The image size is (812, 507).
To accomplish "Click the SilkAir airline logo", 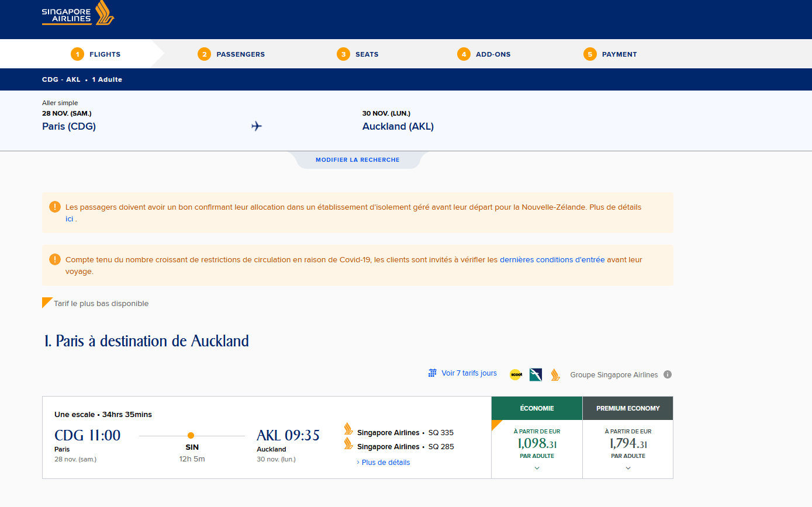I will pyautogui.click(x=535, y=375).
